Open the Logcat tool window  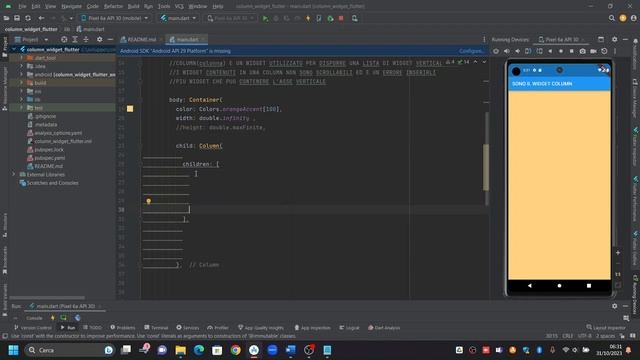pyautogui.click(x=349, y=328)
